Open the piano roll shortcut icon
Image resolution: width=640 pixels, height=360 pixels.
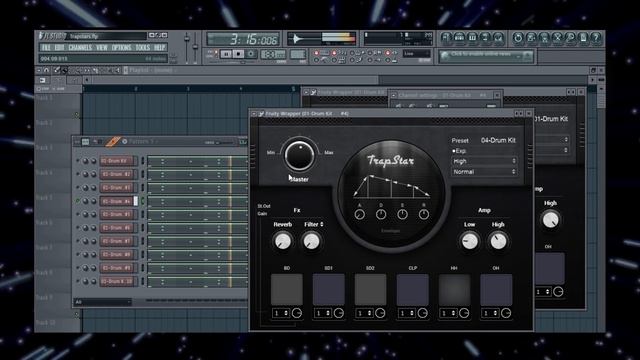coord(472,38)
